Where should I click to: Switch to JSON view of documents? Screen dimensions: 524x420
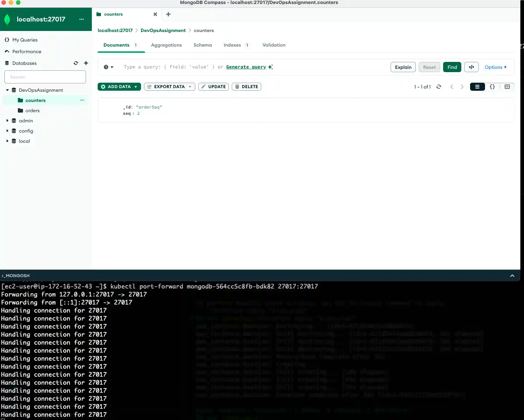492,87
